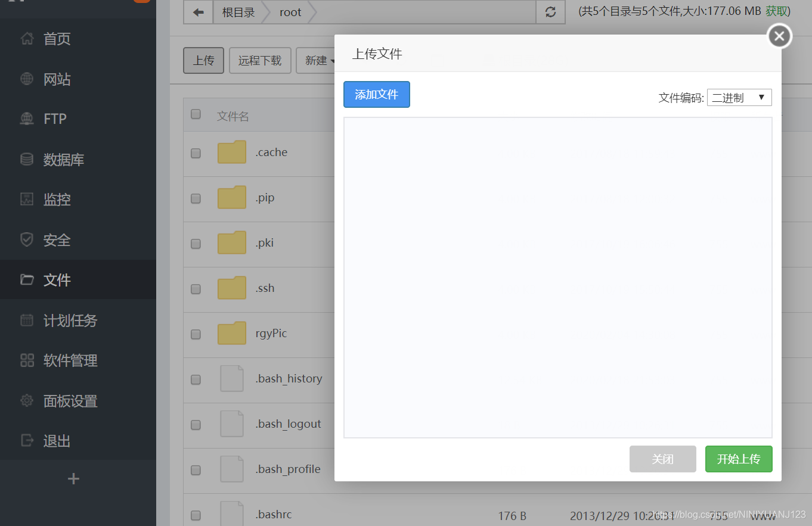The height and width of the screenshot is (526, 812).
Task: Click the .bashrc file icon
Action: [x=232, y=513]
